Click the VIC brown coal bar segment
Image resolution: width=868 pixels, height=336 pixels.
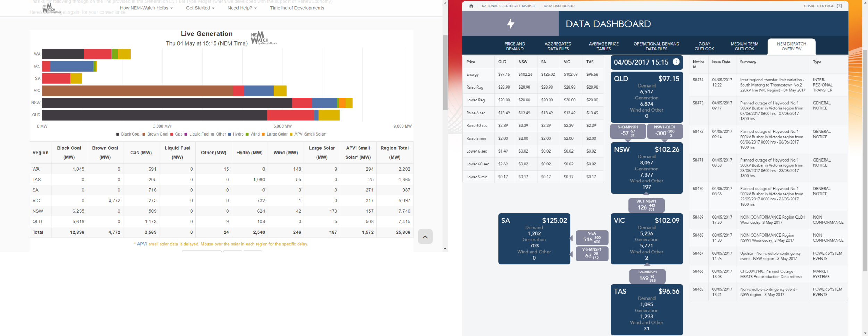coord(137,91)
